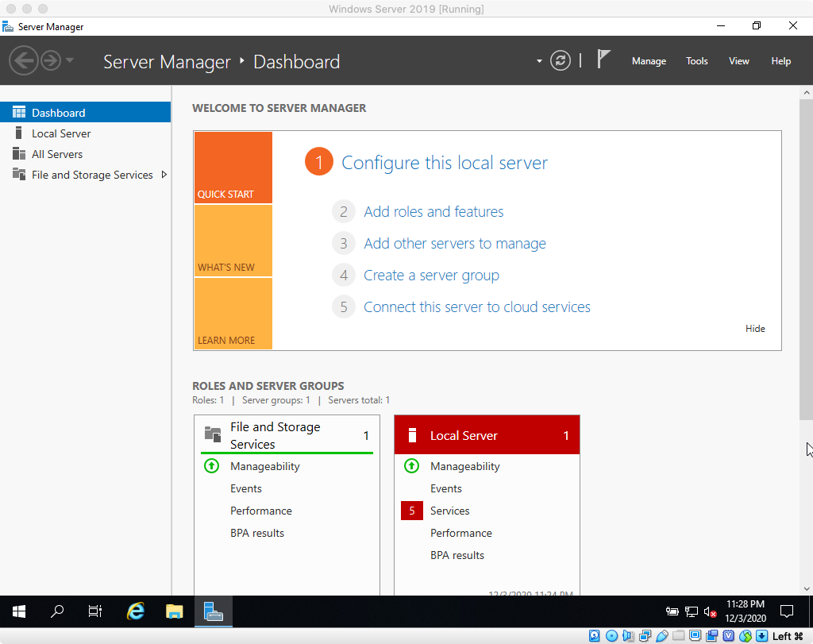This screenshot has width=813, height=644.
Task: Click Add roles and features link
Action: coord(433,211)
